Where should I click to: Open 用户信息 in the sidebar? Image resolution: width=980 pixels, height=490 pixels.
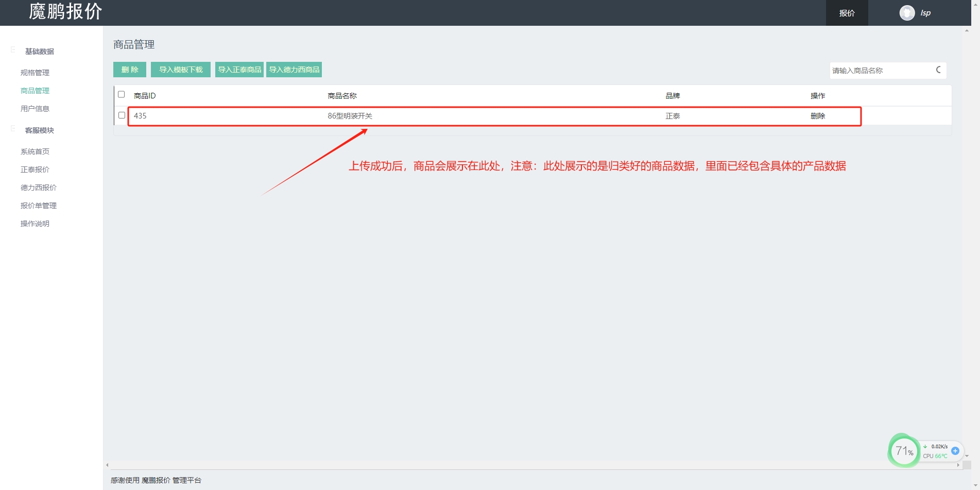[35, 109]
